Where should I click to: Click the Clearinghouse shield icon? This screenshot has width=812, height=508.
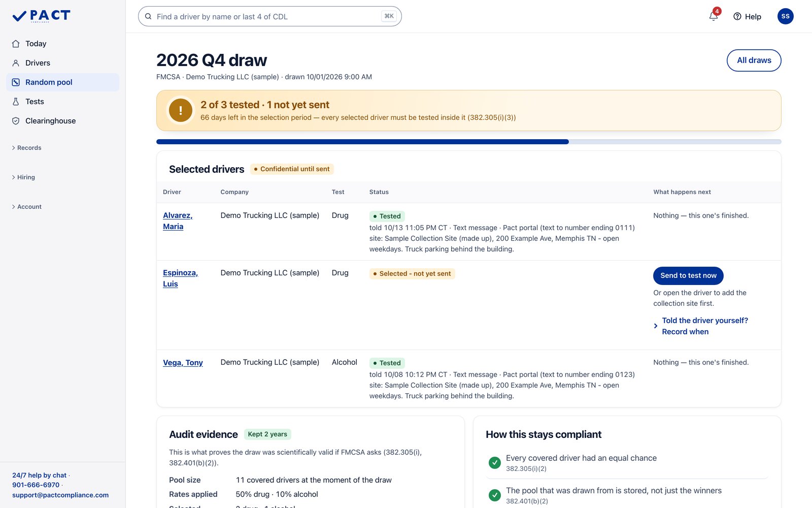coord(16,121)
